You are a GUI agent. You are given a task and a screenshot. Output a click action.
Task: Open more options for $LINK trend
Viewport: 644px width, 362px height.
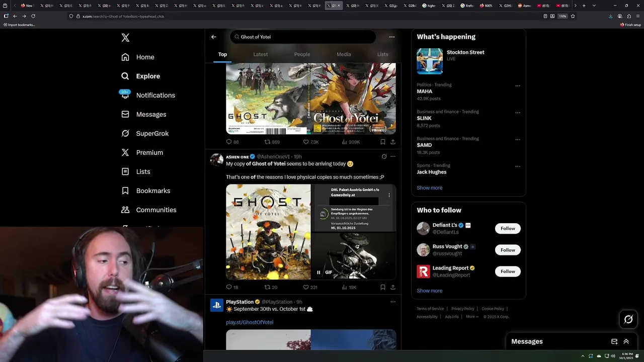(518, 113)
